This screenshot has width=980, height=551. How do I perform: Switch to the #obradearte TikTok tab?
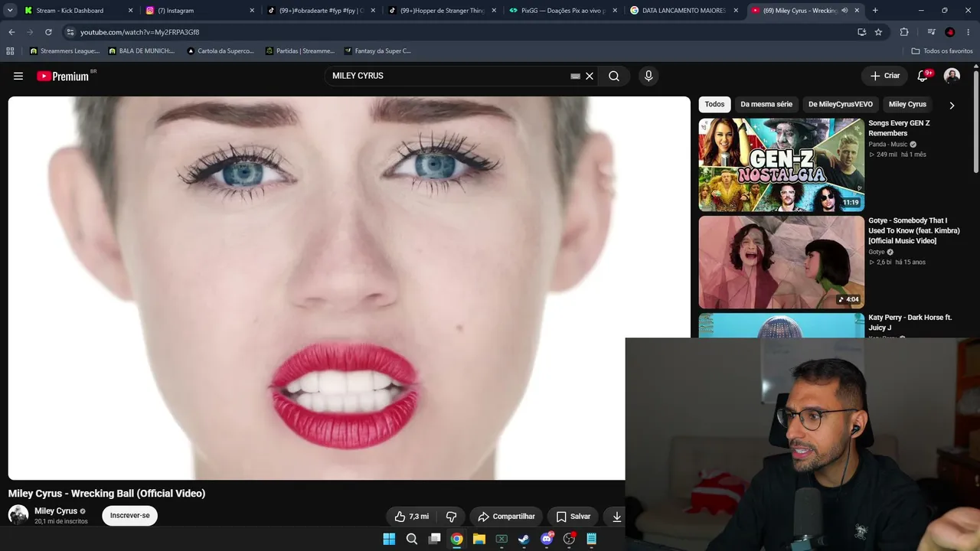pyautogui.click(x=321, y=11)
